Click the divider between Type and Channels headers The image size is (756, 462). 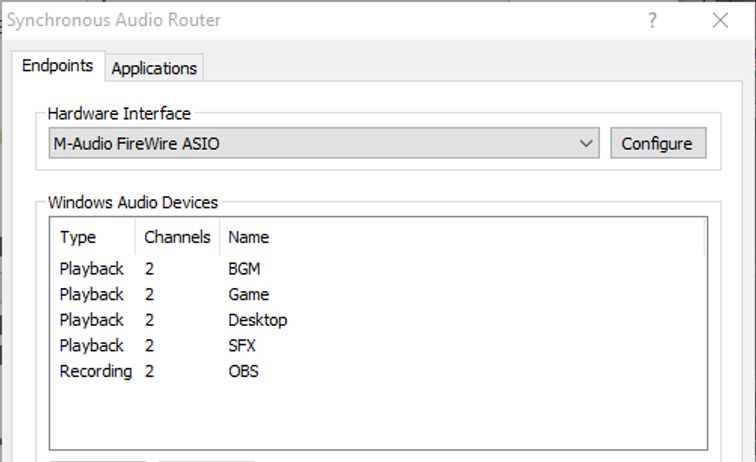135,237
